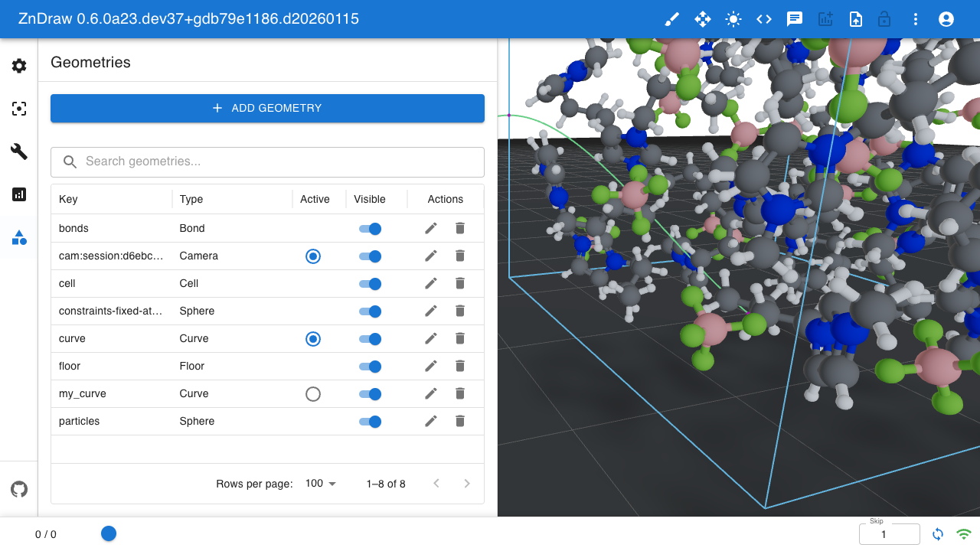Toggle visibility of the camera geometry
This screenshot has width=980, height=551.
tap(371, 256)
